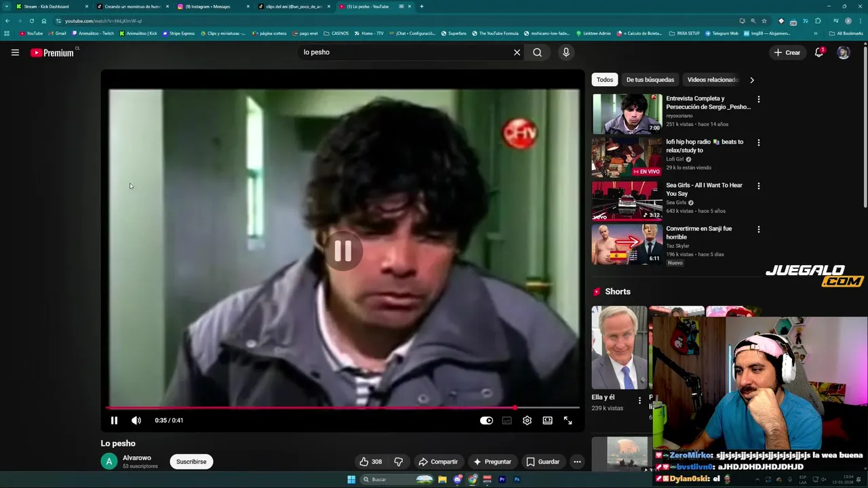
Task: Clear the search text with the X icon
Action: 517,52
